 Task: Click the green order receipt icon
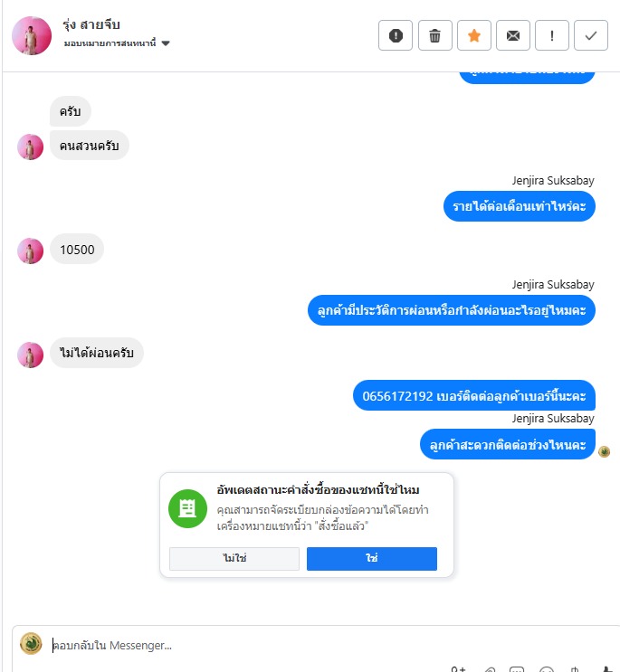click(x=187, y=508)
